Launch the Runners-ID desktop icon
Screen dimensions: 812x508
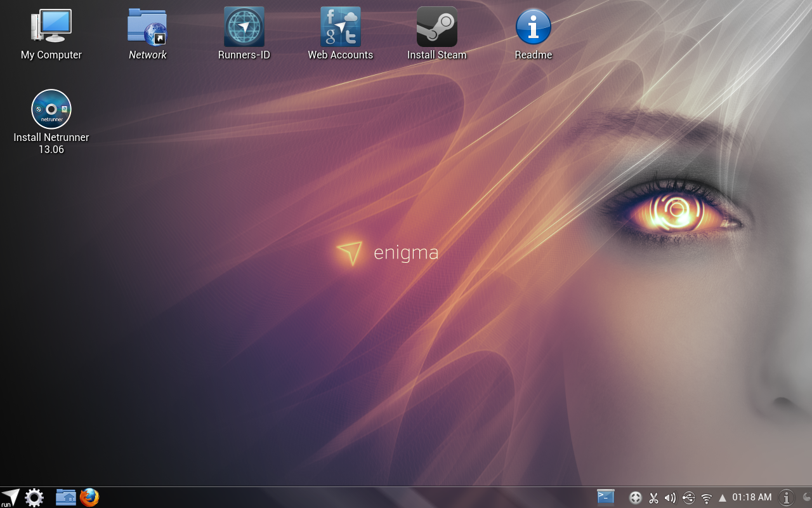tap(244, 27)
